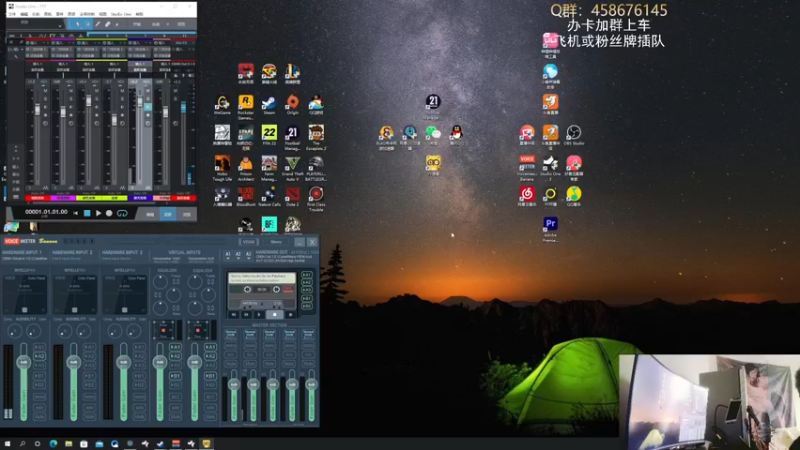Viewport: 800px width, 450px height.
Task: Click stop on the Voicemeeter cassette recorder
Action: point(274,315)
